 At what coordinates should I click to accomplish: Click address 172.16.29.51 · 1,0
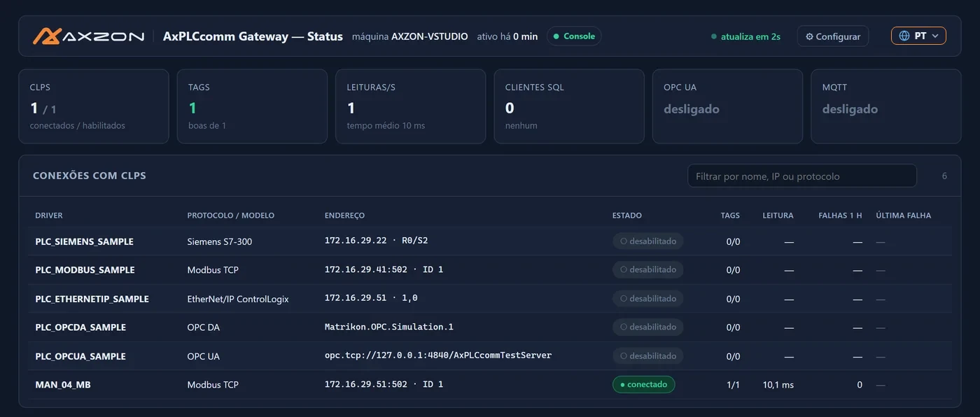coord(371,298)
